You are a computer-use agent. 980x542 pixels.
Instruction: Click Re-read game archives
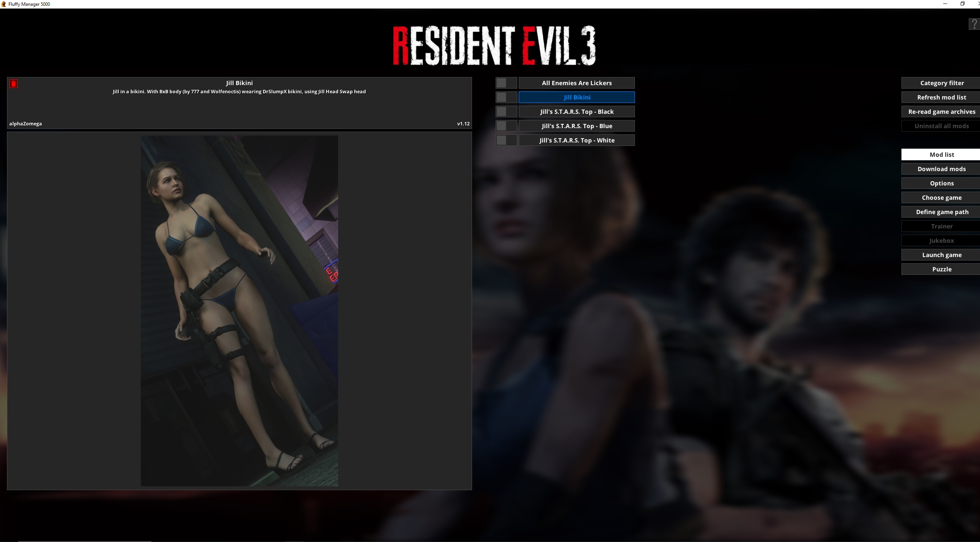942,111
